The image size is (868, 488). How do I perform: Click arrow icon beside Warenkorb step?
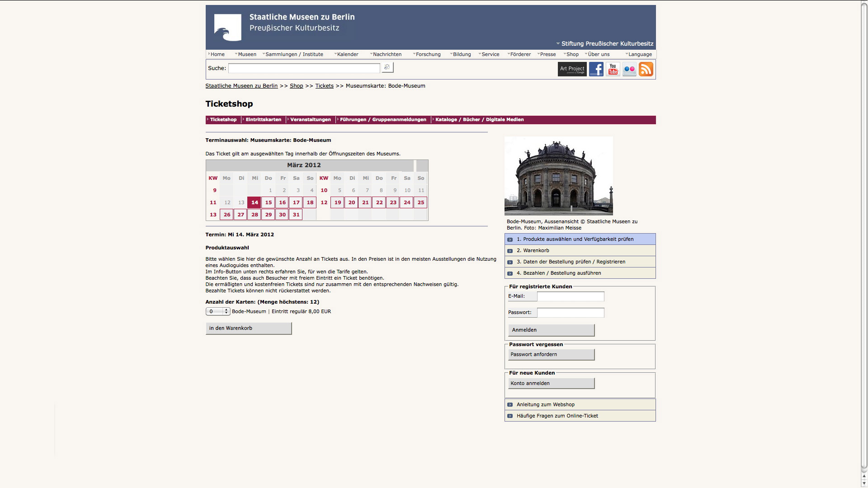[510, 251]
